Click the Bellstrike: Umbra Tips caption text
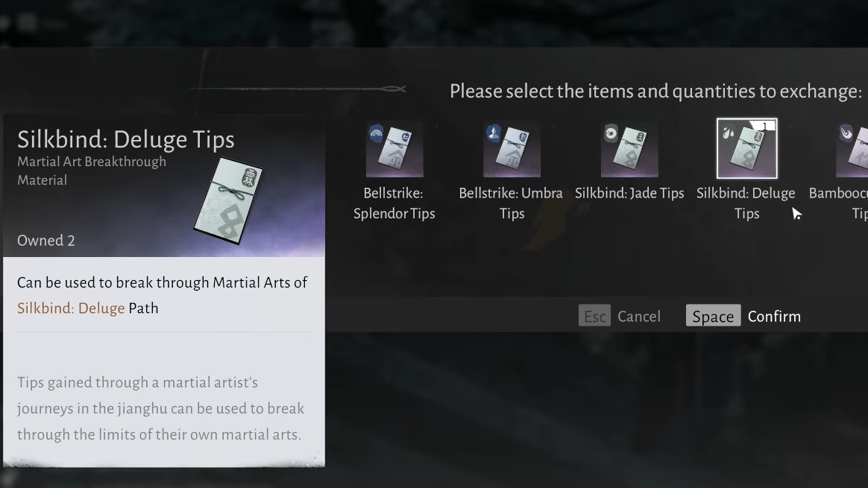Screen dimensions: 868x488 (511, 203)
